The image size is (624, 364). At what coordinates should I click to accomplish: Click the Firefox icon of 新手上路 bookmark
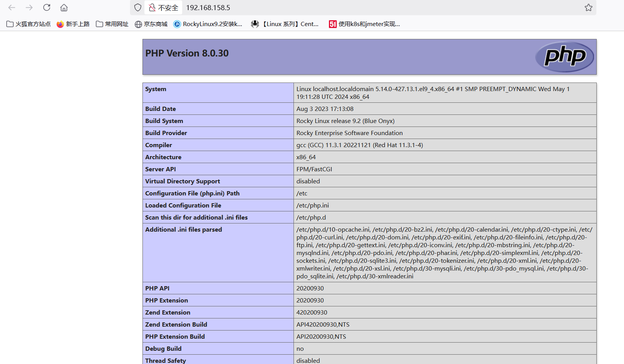point(60,24)
